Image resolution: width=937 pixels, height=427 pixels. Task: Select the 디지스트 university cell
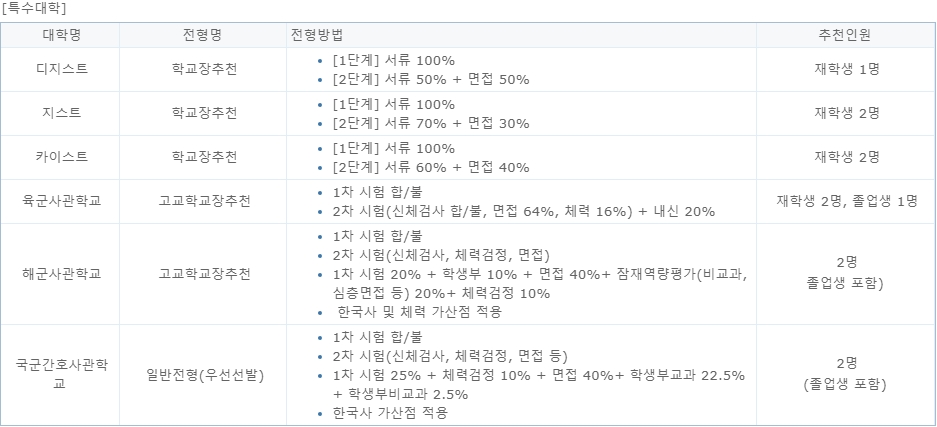[62, 69]
